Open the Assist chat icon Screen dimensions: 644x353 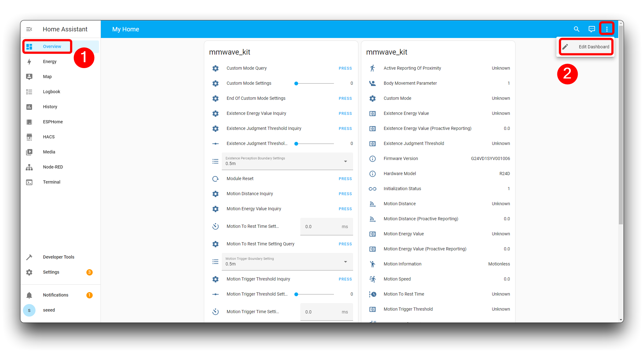592,29
